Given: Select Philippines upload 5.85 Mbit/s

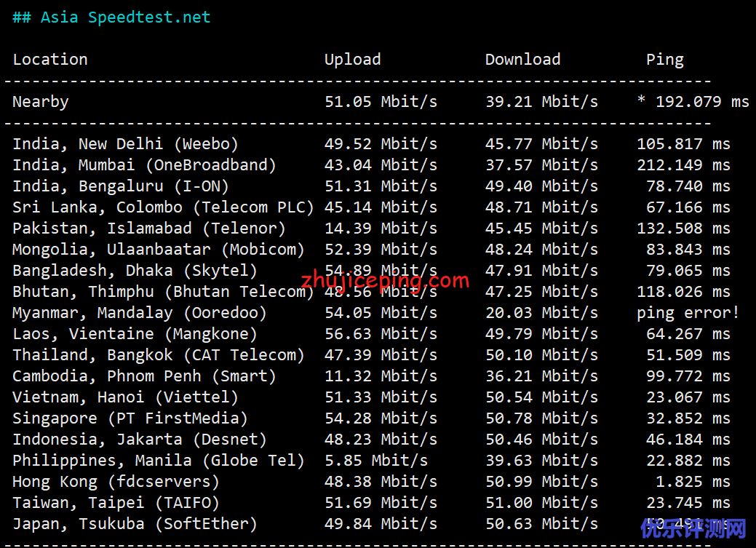Looking at the screenshot, I should [x=376, y=461].
